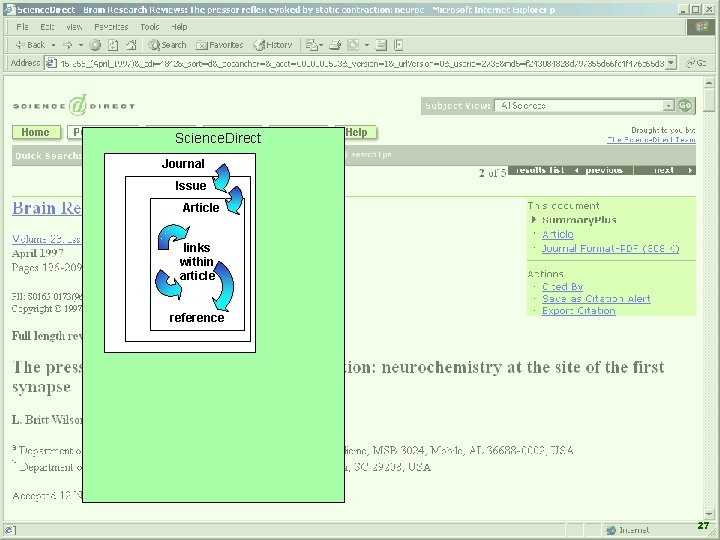
Task: Go back with the Back arrow button
Action: [30, 45]
